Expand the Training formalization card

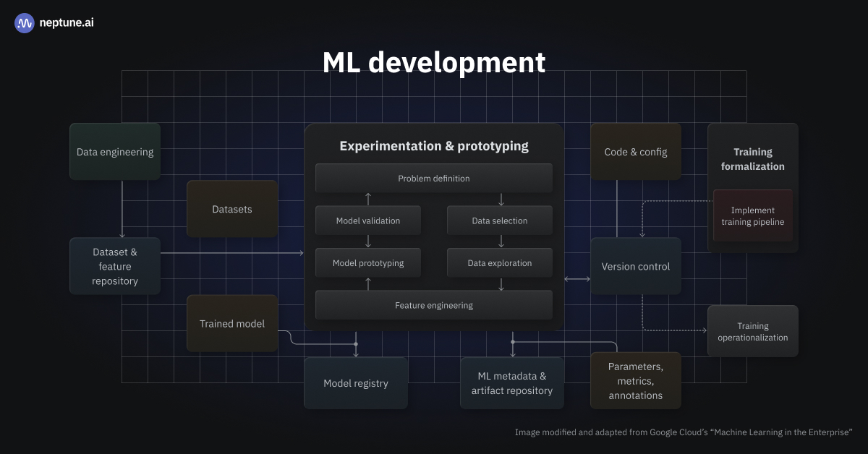click(x=752, y=159)
